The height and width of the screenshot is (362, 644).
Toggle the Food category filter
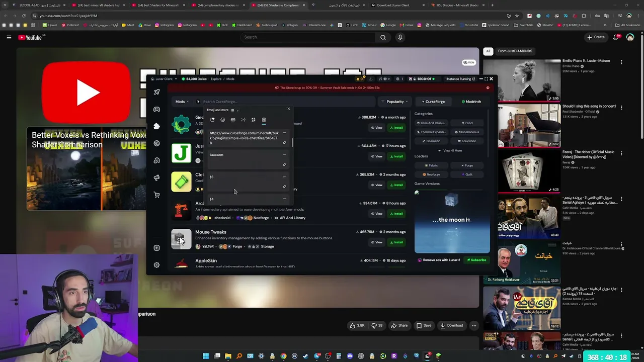[467, 123]
